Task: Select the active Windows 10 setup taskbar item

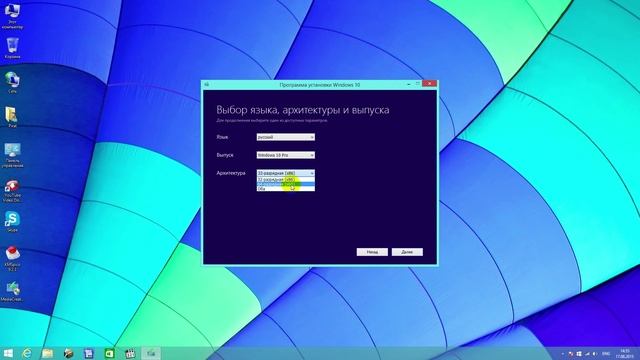Action: [151, 353]
